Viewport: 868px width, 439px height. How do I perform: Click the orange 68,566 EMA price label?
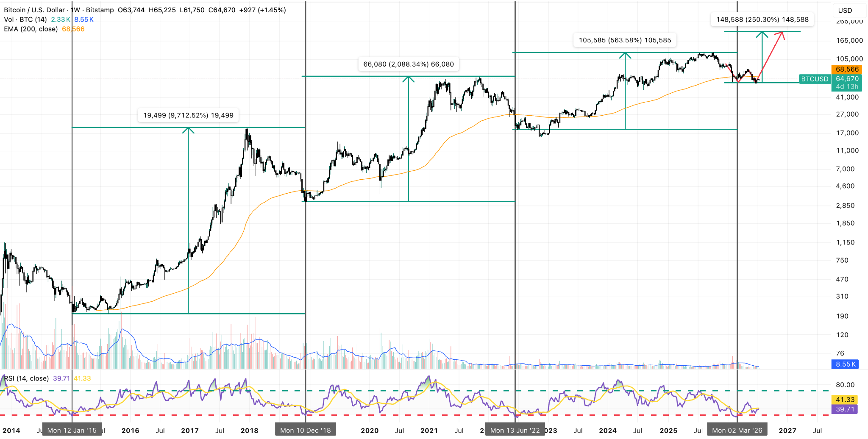(x=847, y=69)
